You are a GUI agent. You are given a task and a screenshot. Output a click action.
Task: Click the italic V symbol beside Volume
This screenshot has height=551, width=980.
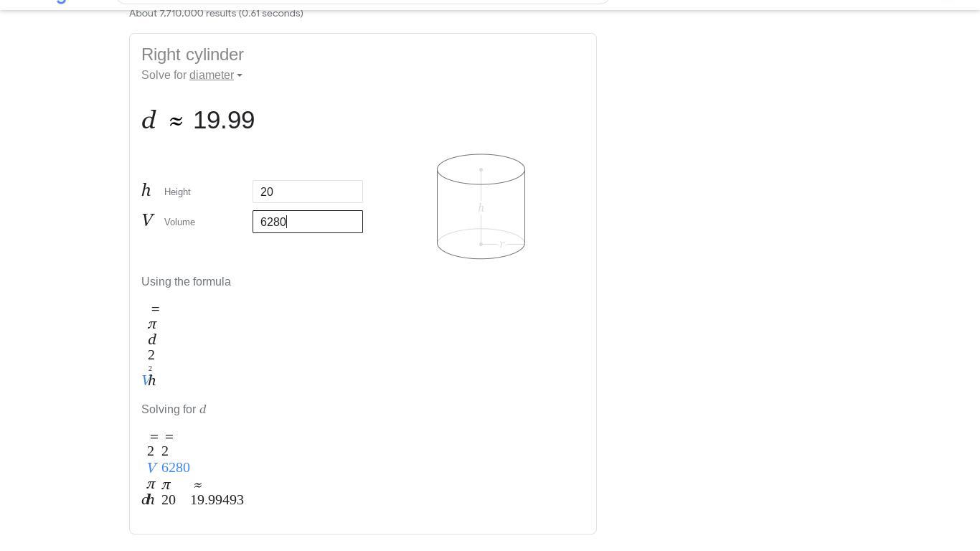[148, 220]
